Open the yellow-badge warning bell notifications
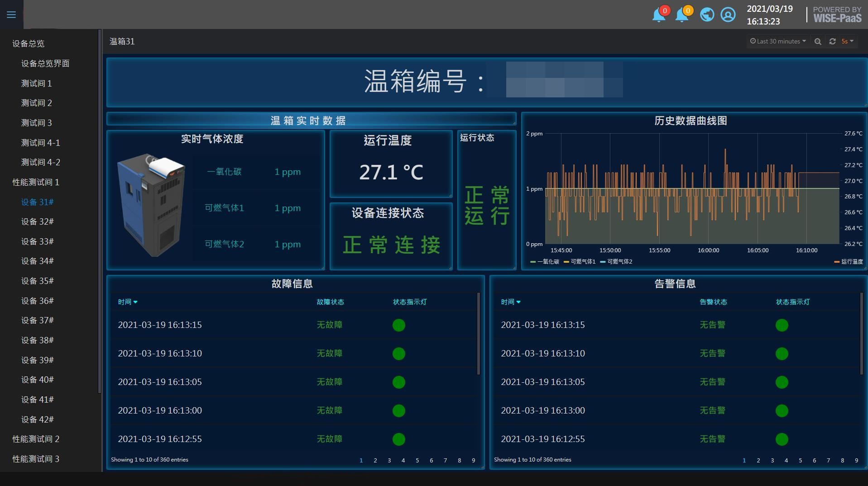The height and width of the screenshot is (486, 868). point(682,14)
